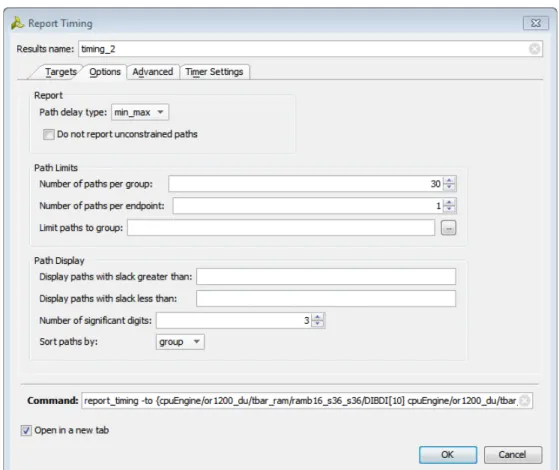Screen dimensions: 559x470
Task: Decrease Number of significant digits value
Action: coord(318,324)
